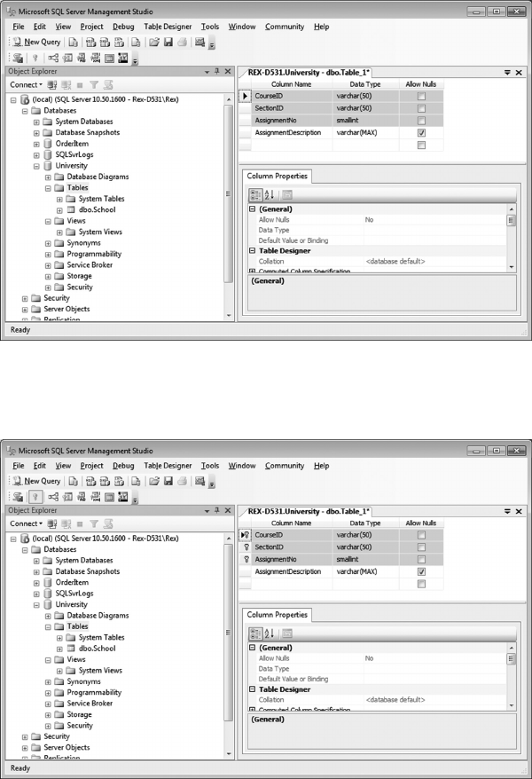Click highlighted Set Primary Key icon in lower window

tap(35, 497)
